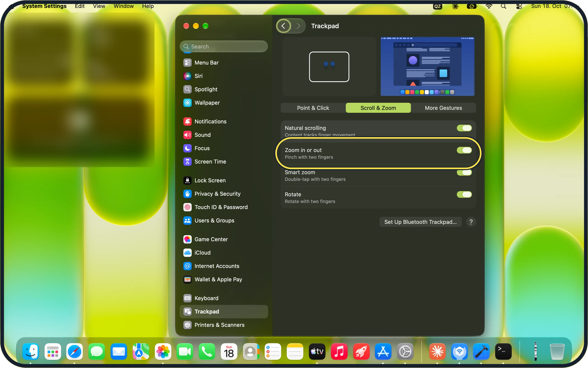588x368 pixels.
Task: Select Sound in the sidebar
Action: 224,135
